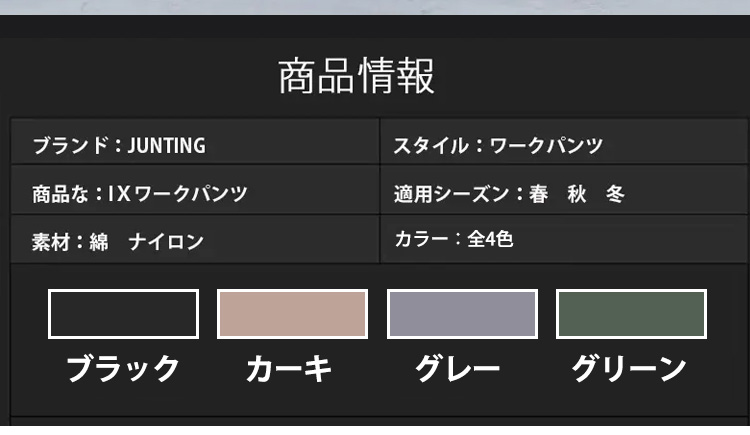Viewport: 750px width, 435px height.
Task: Select the 春 season text
Action: (539, 194)
